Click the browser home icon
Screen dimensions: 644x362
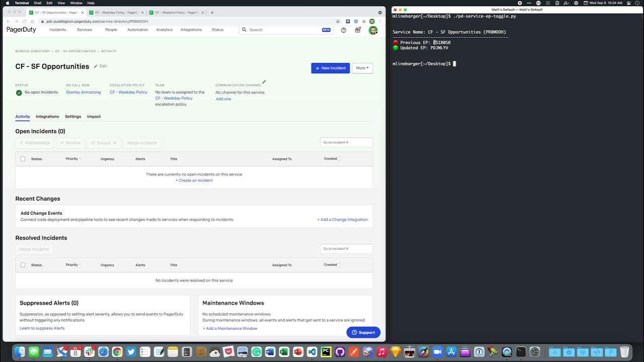(32, 22)
